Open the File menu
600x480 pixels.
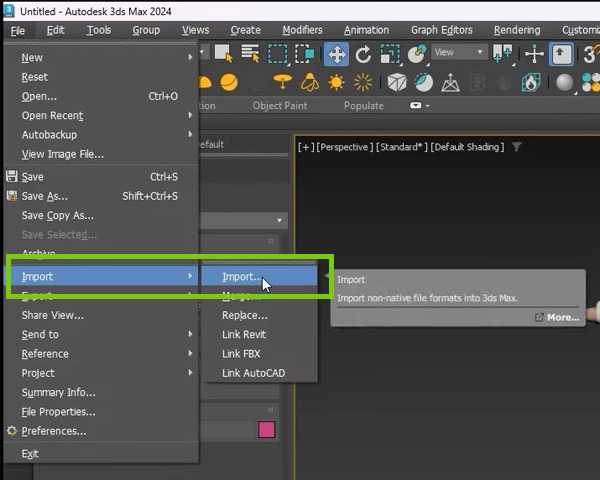coord(18,30)
